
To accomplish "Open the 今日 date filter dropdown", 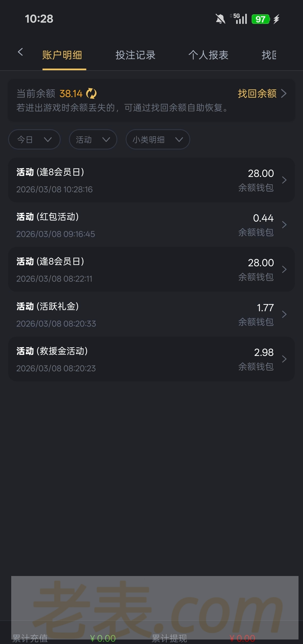I will tap(34, 139).
